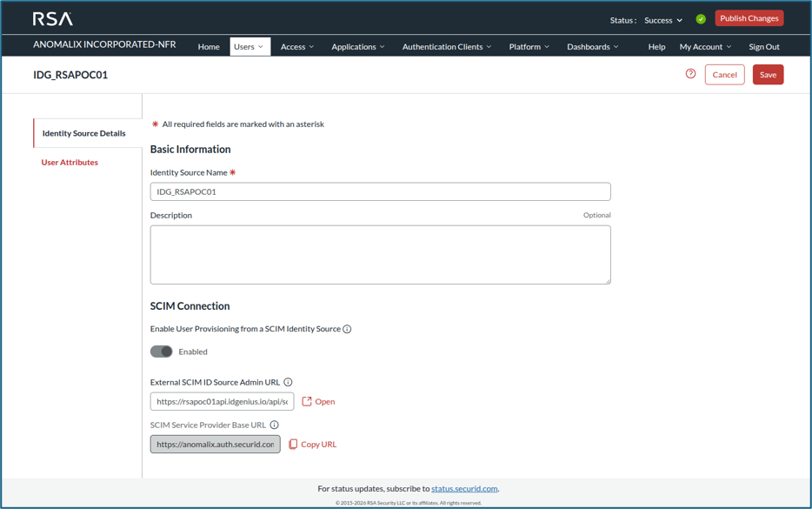Viewport: 812px width, 509px height.
Task: Click the green status check icon
Action: point(701,19)
